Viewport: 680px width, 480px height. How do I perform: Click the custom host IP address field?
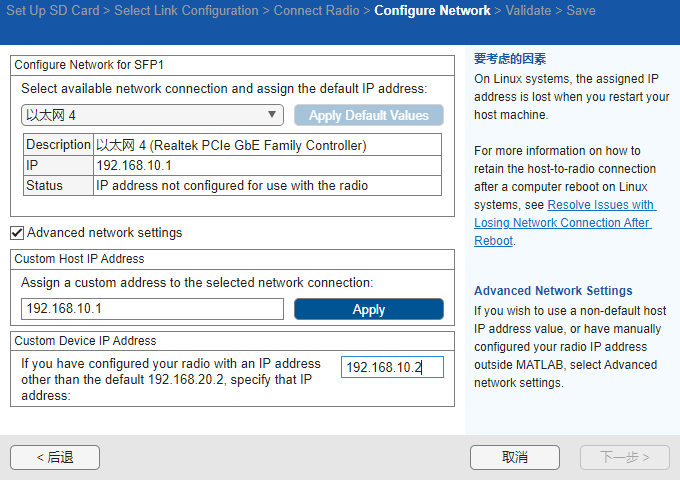coord(152,309)
